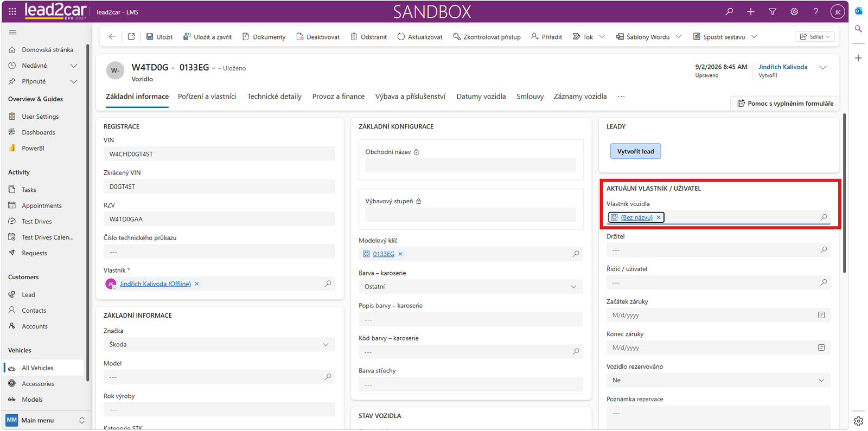
Task: Click the RZV input field
Action: (x=219, y=219)
